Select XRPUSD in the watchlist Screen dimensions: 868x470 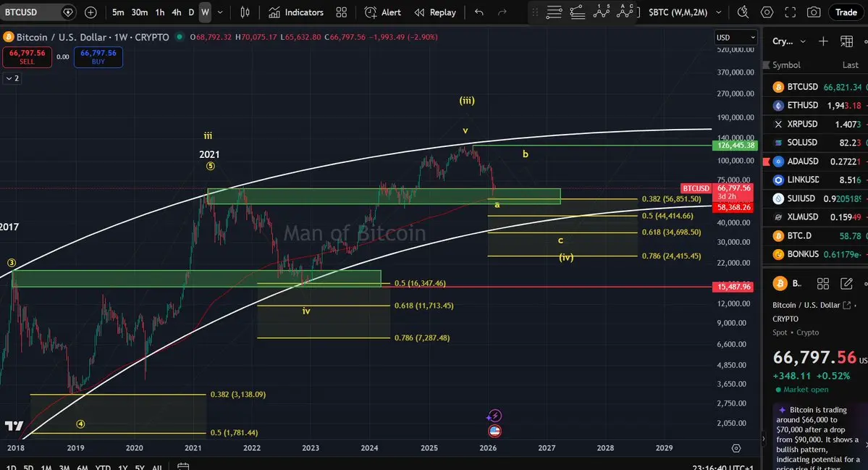point(815,124)
